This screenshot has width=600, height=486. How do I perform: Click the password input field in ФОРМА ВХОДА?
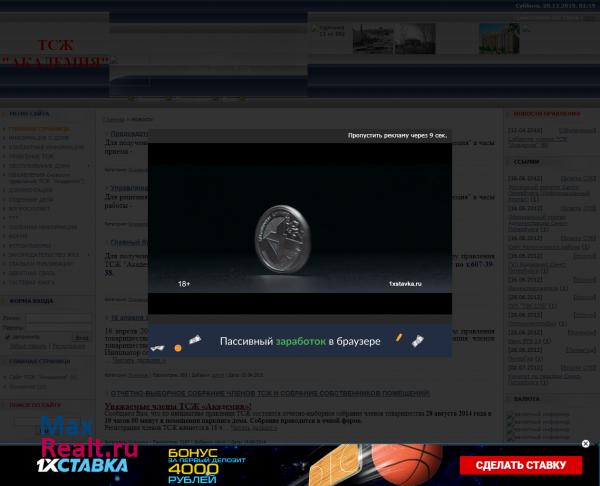(x=59, y=328)
